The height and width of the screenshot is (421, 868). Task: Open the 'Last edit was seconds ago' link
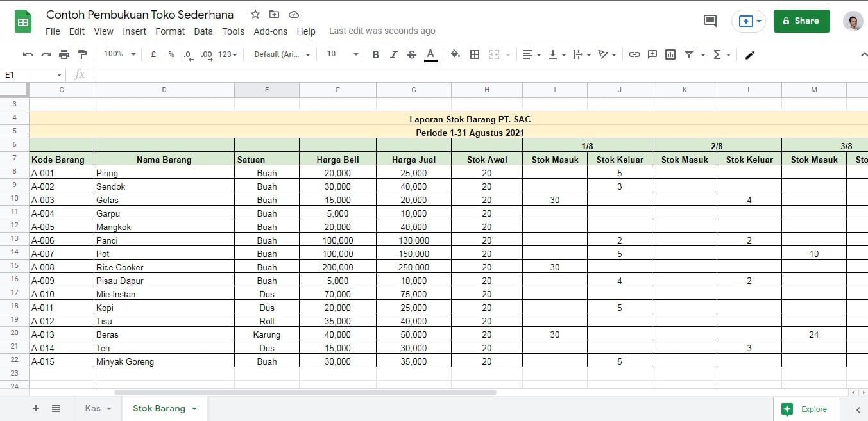click(382, 31)
